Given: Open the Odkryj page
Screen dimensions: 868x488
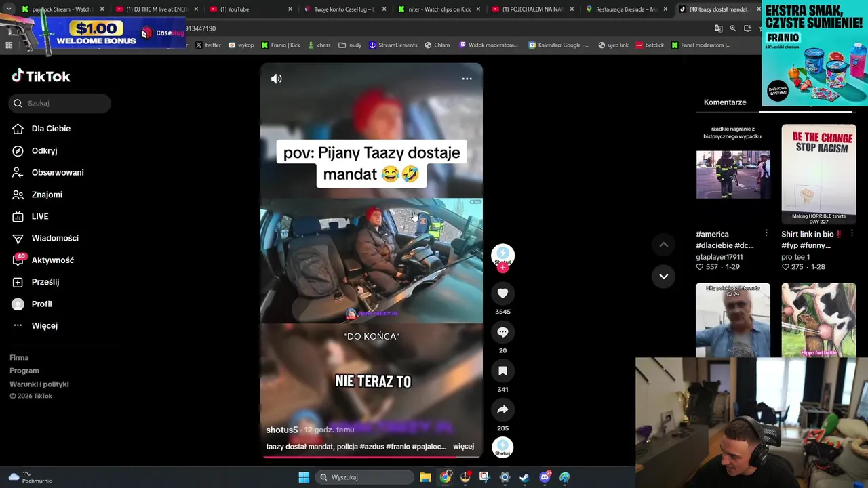Looking at the screenshot, I should pyautogui.click(x=44, y=150).
